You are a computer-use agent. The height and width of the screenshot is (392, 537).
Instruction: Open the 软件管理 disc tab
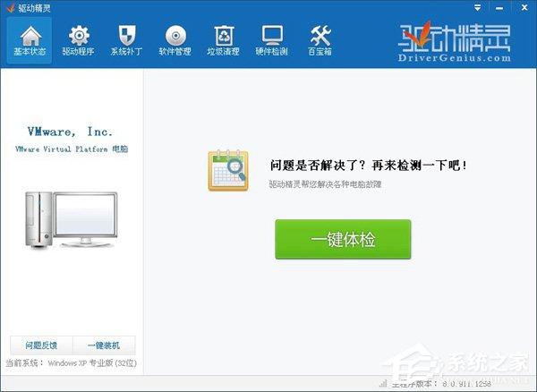175,40
